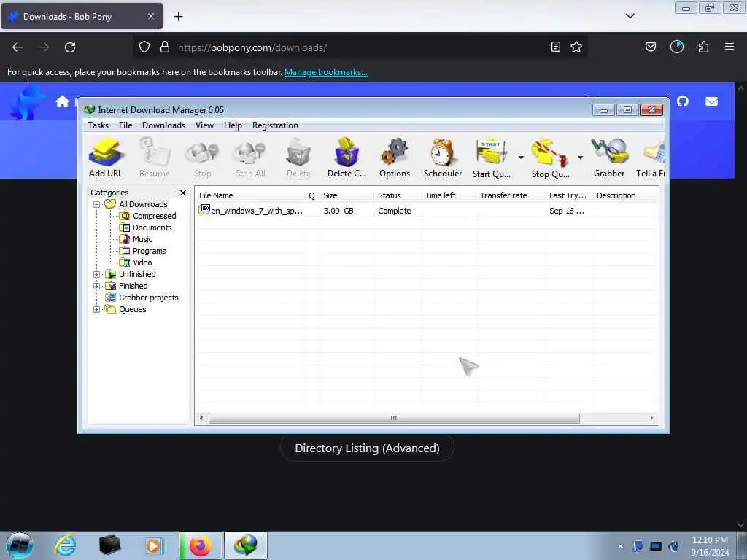747x560 pixels.
Task: Select the en_windows_7_with_sp download row
Action: (426, 211)
